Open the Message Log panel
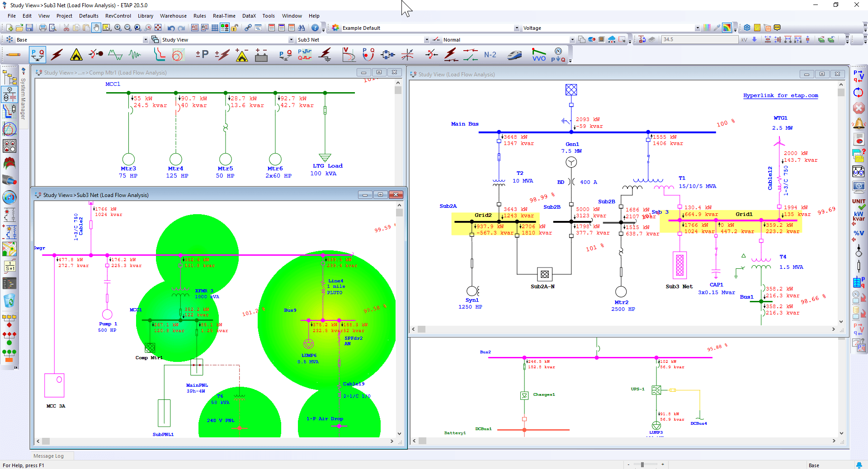The width and height of the screenshot is (868, 469). (x=48, y=456)
